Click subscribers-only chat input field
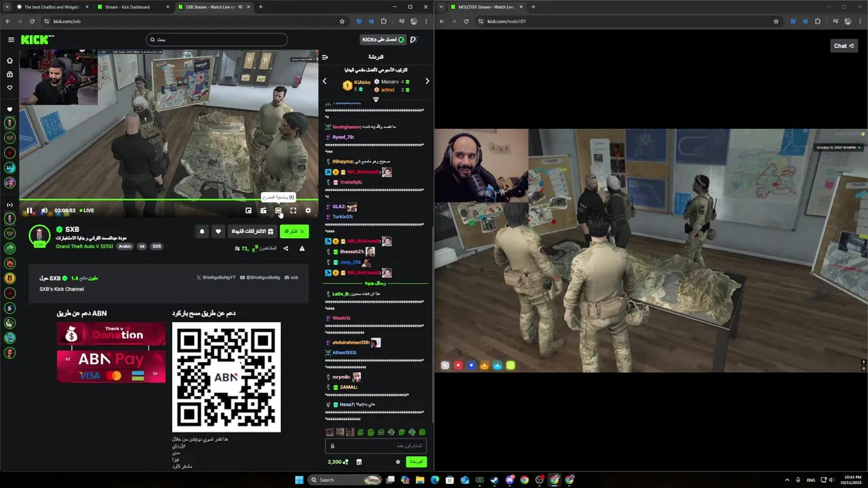The image size is (868, 488). (376, 446)
